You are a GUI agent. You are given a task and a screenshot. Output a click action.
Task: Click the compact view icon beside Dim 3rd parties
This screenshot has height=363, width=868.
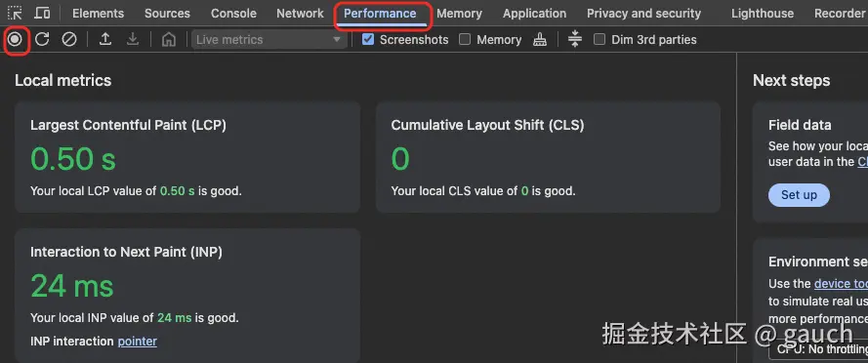(575, 39)
